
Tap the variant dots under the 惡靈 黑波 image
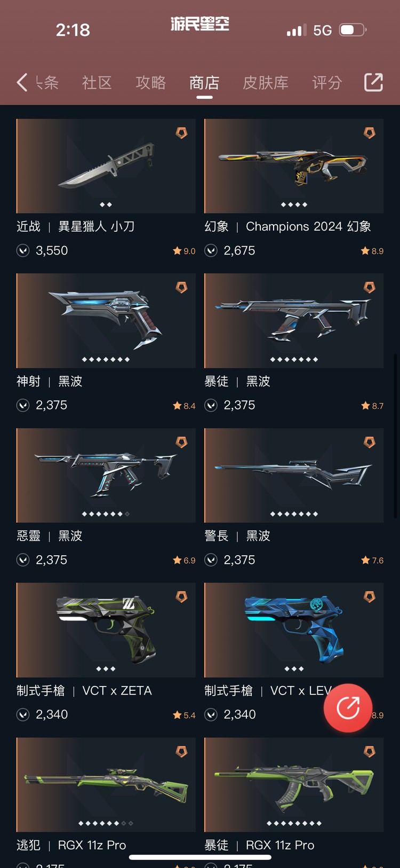coord(106,514)
